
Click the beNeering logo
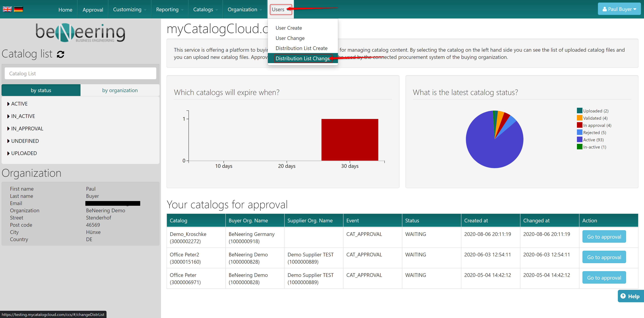coord(80,33)
